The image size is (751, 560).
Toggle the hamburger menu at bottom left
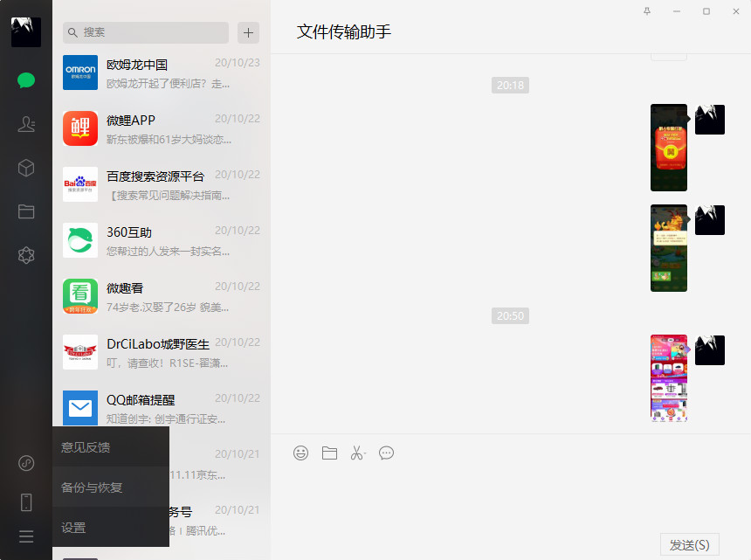(26, 536)
